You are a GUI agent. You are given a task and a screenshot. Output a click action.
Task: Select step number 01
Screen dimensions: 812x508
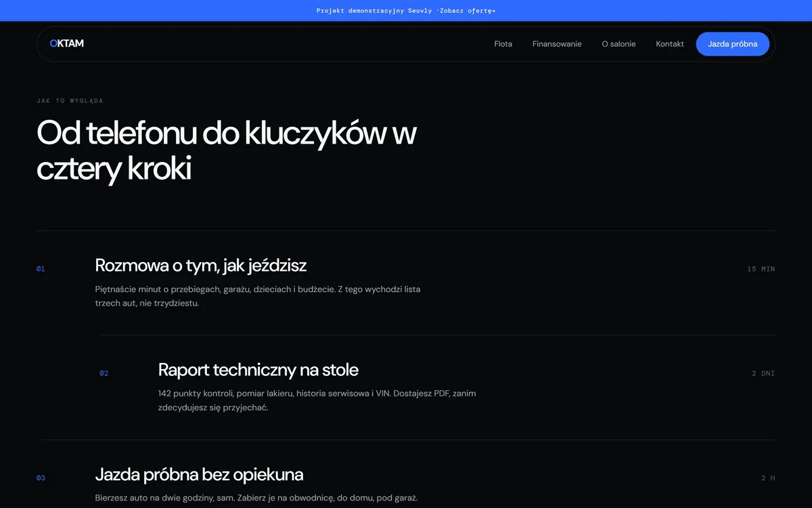tap(41, 269)
